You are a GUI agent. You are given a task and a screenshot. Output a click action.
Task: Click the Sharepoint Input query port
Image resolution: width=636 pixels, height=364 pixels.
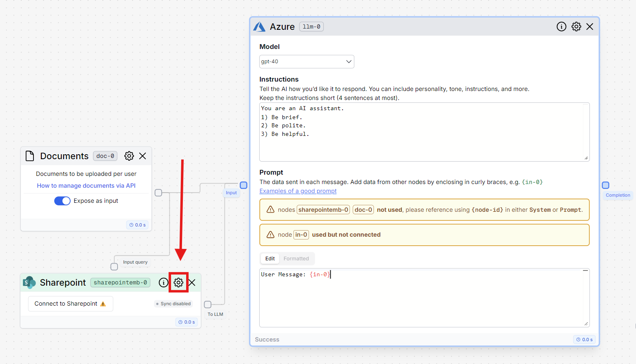(x=114, y=266)
